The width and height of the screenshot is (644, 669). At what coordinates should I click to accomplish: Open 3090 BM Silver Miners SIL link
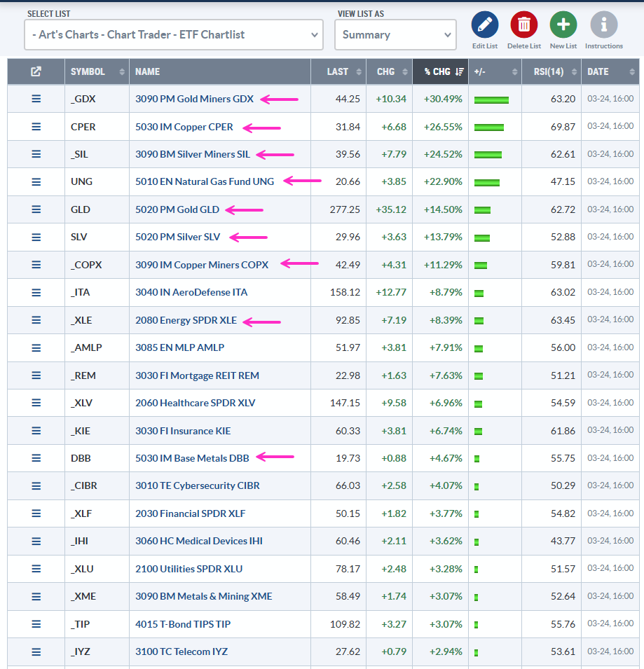[193, 154]
